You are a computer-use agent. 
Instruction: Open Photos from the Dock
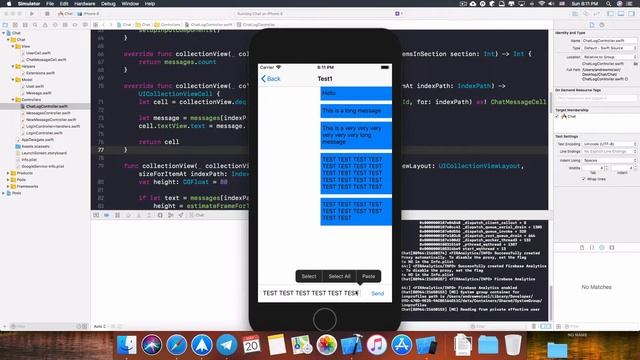(x=327, y=345)
